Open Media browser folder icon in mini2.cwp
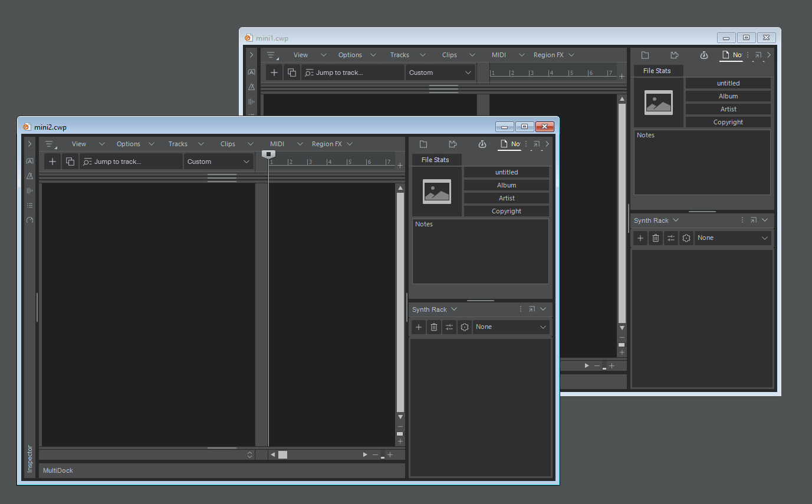The width and height of the screenshot is (812, 504). coord(423,144)
